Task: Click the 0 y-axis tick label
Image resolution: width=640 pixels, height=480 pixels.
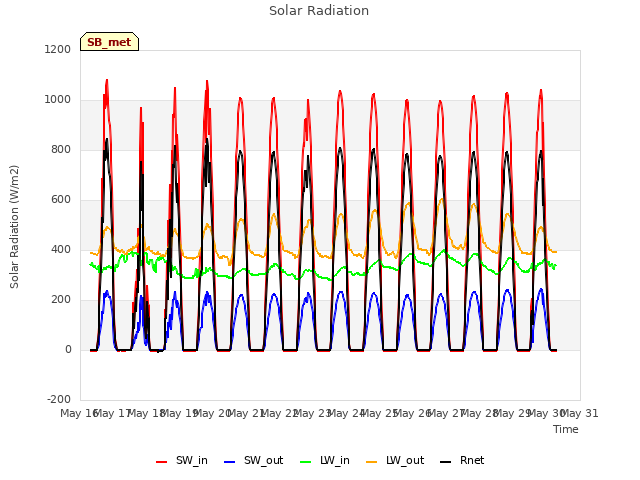Action: 68,349
